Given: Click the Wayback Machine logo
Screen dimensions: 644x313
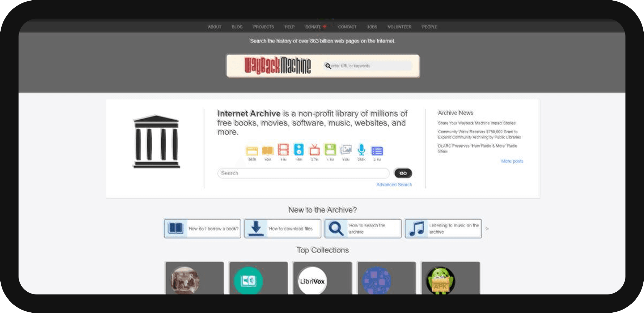Looking at the screenshot, I should [x=278, y=66].
